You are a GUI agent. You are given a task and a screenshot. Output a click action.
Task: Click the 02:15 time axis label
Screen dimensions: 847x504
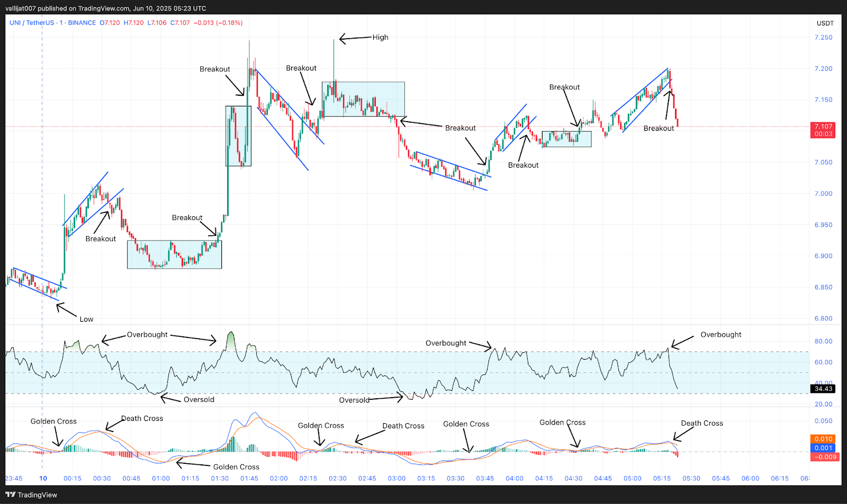click(x=308, y=479)
